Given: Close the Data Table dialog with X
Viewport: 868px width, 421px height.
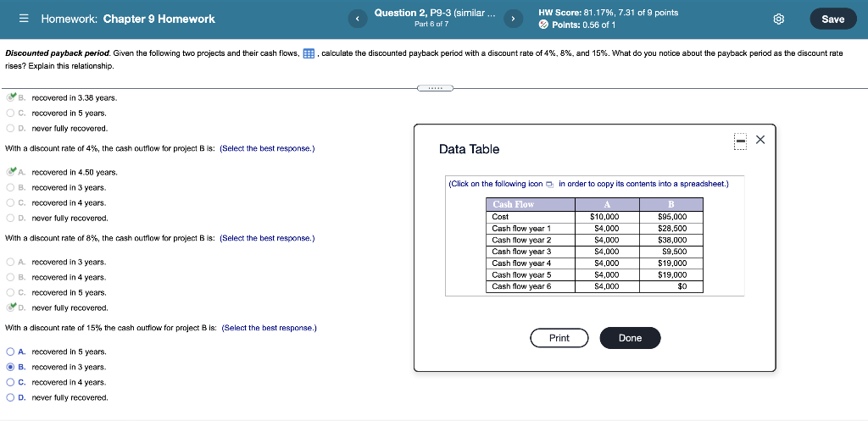Looking at the screenshot, I should click(x=760, y=140).
